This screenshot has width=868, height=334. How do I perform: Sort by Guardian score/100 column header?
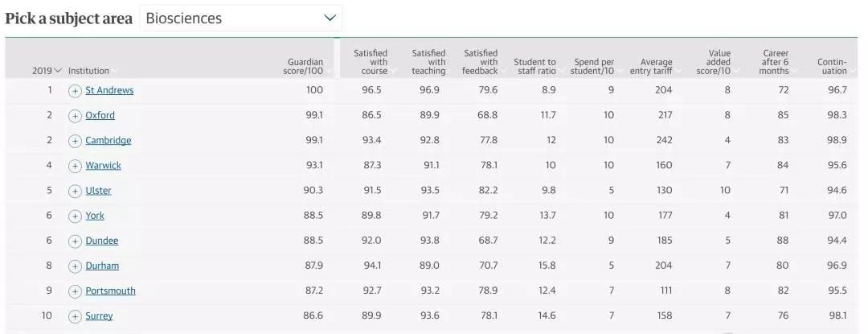click(x=305, y=66)
